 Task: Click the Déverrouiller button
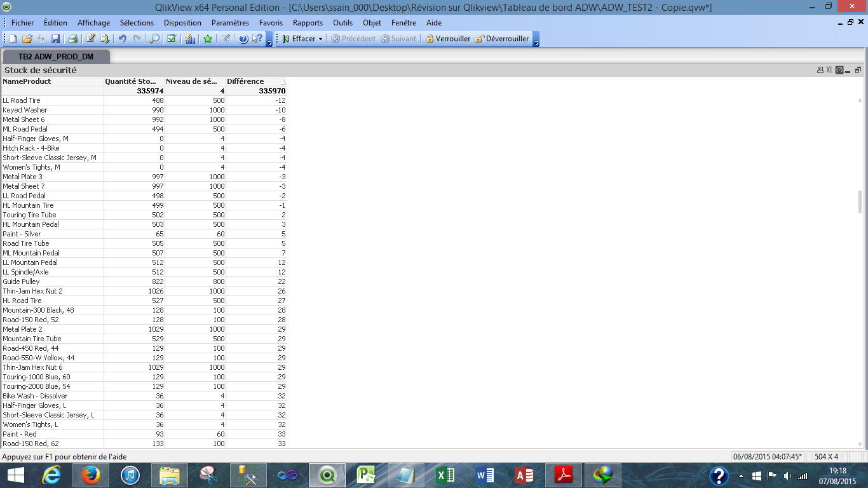pos(502,39)
